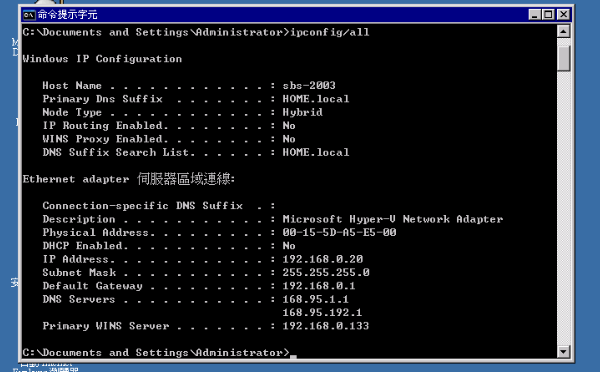Click the Physical Address label
Image resolution: width=600 pixels, height=372 pixels.
(95, 232)
